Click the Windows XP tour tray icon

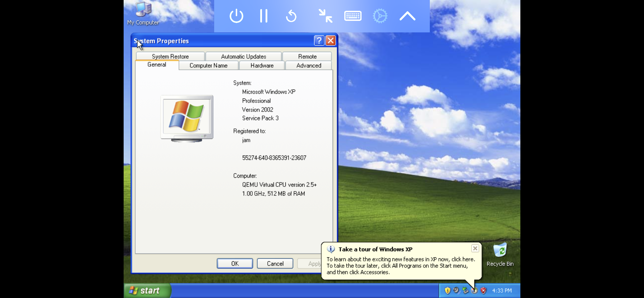coord(474,290)
